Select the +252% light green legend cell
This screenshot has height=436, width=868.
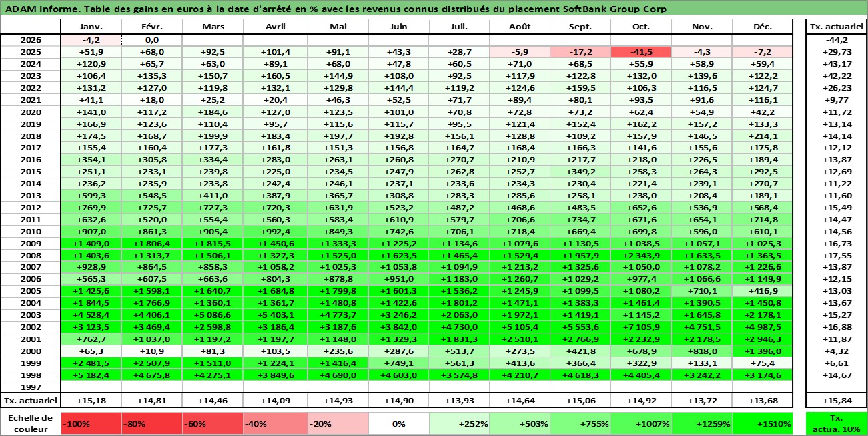[x=459, y=423]
